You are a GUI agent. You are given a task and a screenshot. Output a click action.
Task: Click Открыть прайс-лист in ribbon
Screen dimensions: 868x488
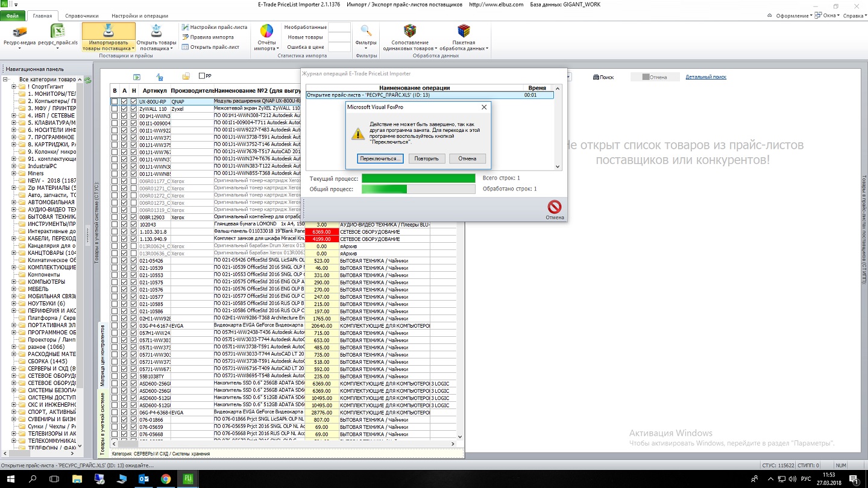210,46
